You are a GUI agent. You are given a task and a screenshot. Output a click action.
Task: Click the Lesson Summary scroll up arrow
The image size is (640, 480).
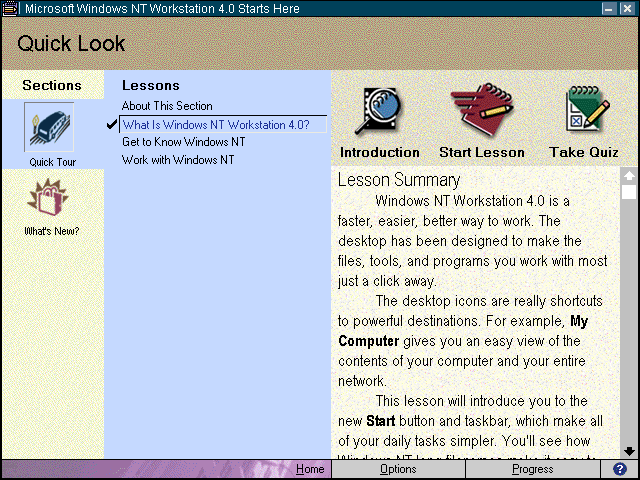629,176
